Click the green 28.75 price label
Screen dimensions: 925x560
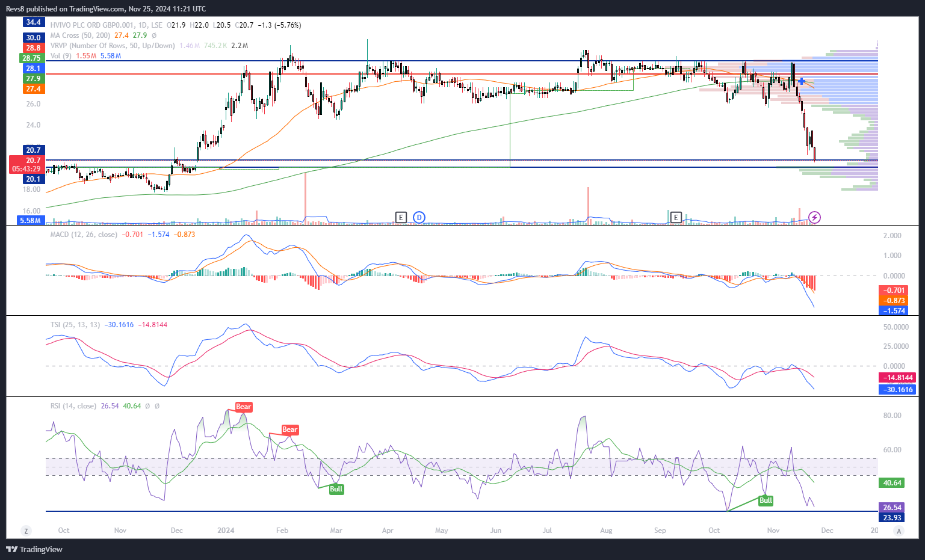(x=31, y=58)
